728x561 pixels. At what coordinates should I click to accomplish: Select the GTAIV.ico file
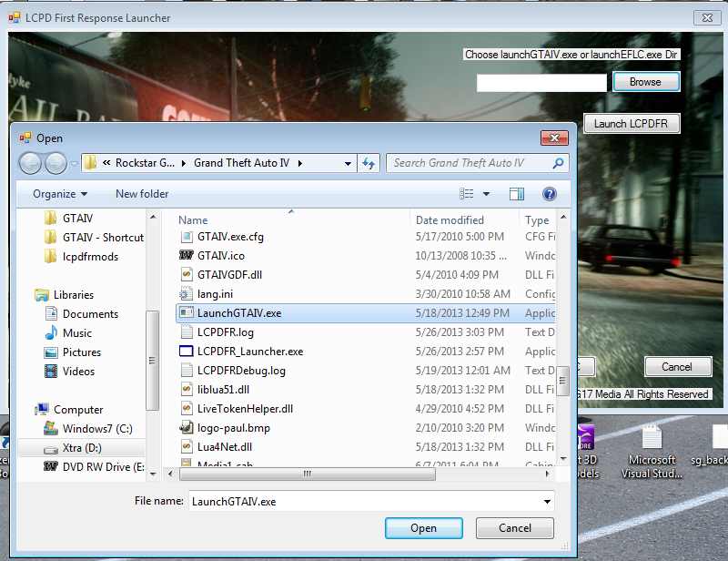pyautogui.click(x=221, y=256)
